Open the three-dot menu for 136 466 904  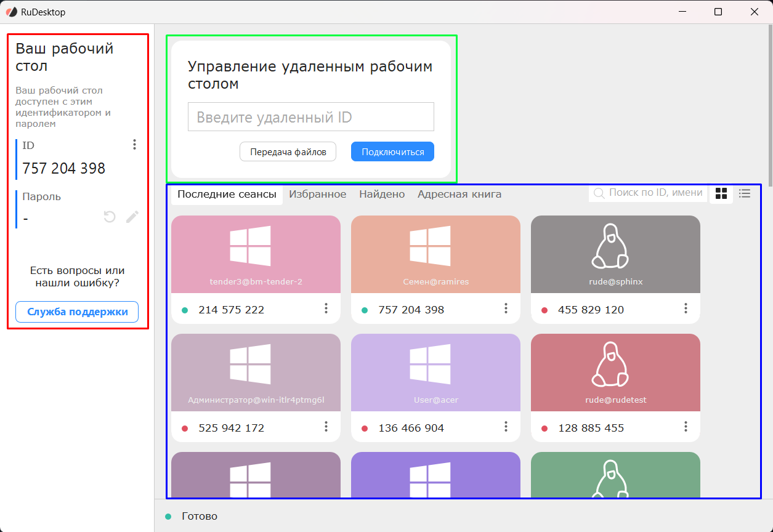coord(506,427)
